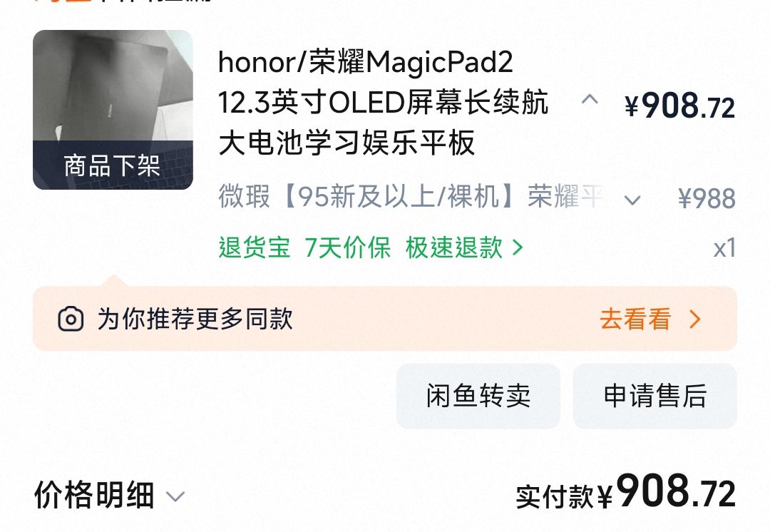
Task: Collapse product title using the up chevron
Action: [590, 101]
